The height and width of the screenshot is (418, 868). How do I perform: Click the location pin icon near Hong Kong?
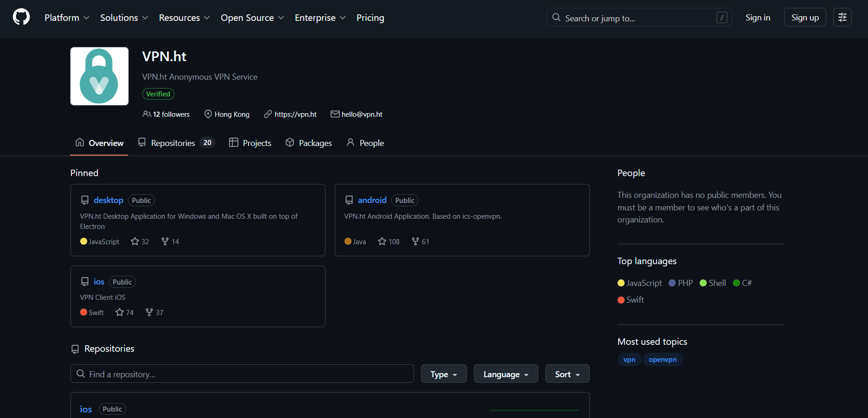pos(208,114)
